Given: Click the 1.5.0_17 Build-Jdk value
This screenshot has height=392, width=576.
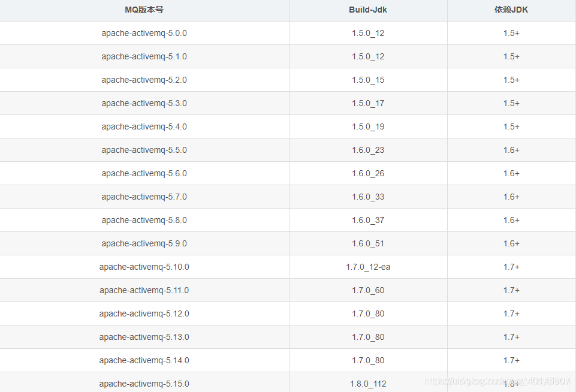Looking at the screenshot, I should pyautogui.click(x=367, y=103).
